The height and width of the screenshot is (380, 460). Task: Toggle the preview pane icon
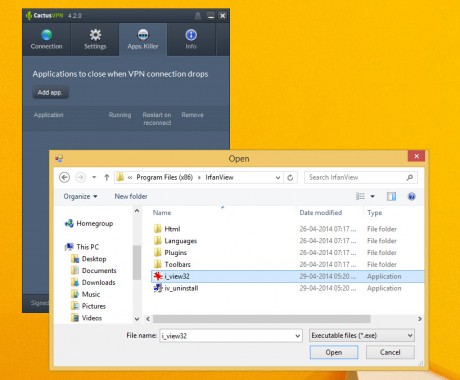(x=391, y=196)
